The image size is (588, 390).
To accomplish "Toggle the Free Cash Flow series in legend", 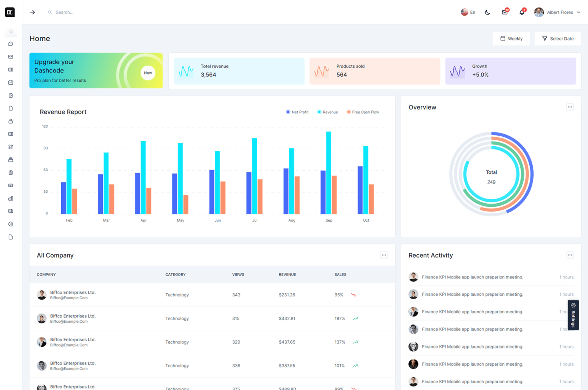I will 363,112.
